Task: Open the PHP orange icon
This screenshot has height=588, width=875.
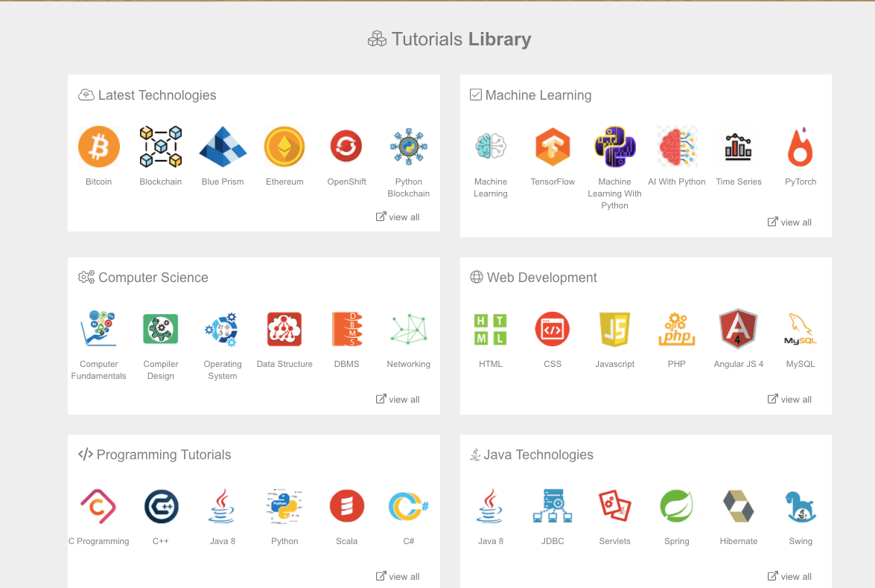Action: 677,329
